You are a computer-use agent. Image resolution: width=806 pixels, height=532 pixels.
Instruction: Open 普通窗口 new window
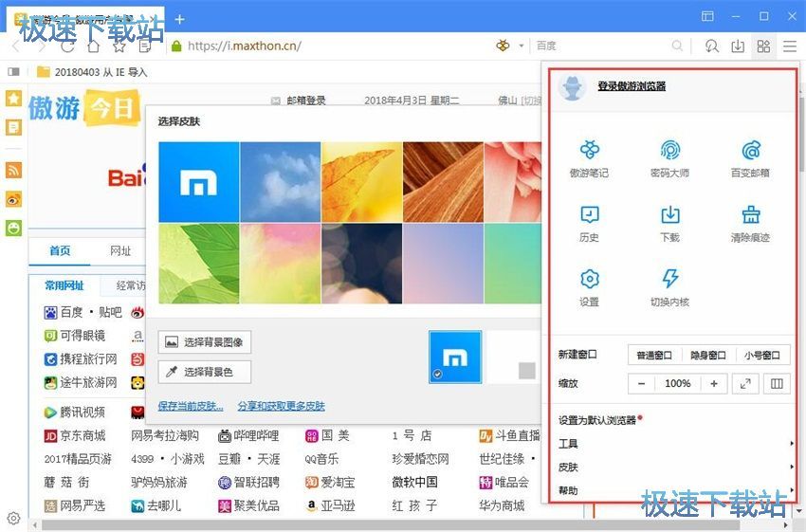(x=654, y=355)
